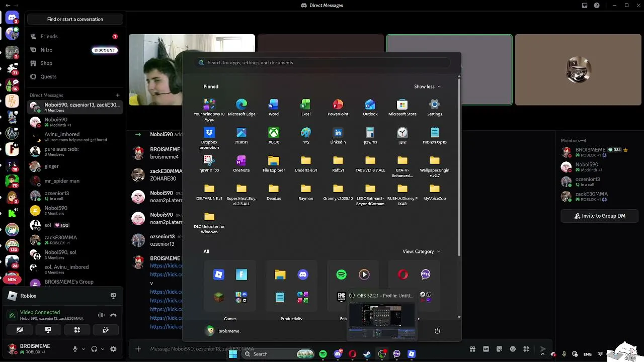Show hidden system tray icons

click(542, 354)
